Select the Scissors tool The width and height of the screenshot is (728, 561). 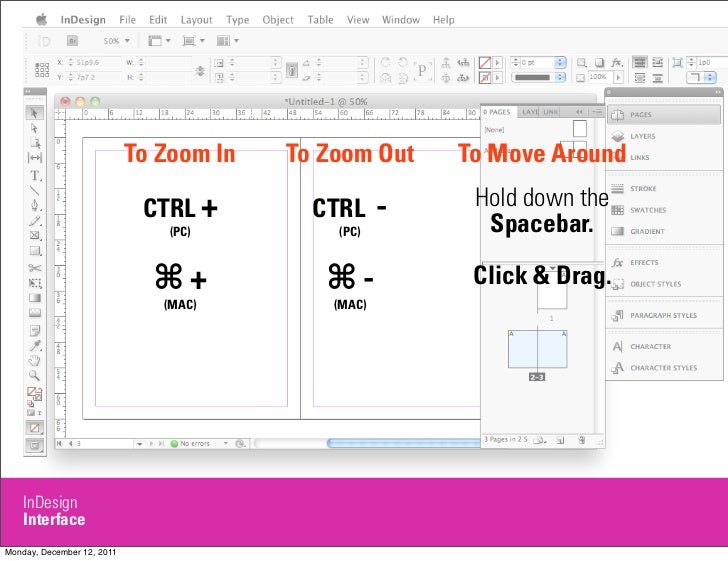tap(35, 268)
